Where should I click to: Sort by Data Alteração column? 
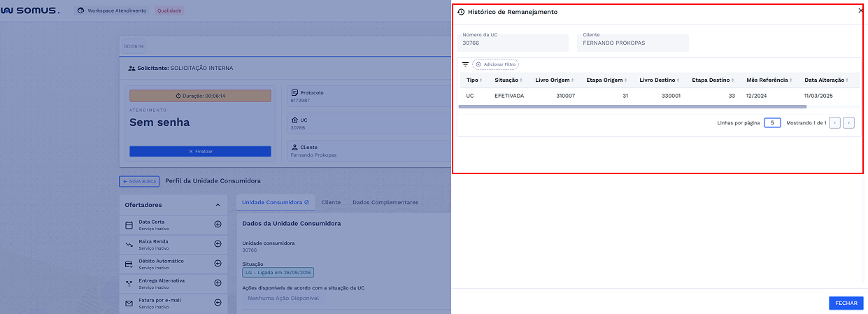tap(826, 80)
